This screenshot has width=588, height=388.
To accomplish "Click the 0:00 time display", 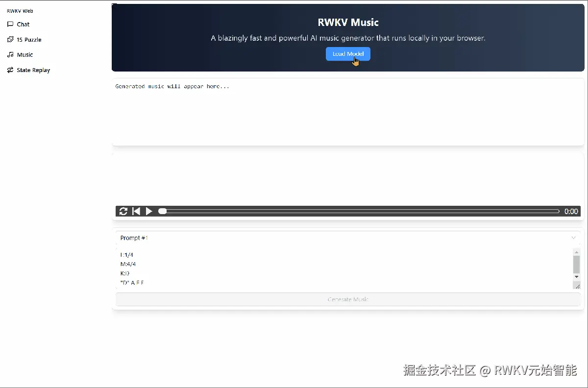I will 571,211.
